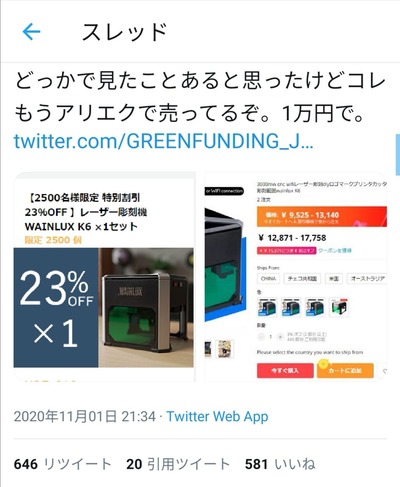Click the red 今すぐ購入 buy button
Screen dimensions: 400x487
coord(285,370)
